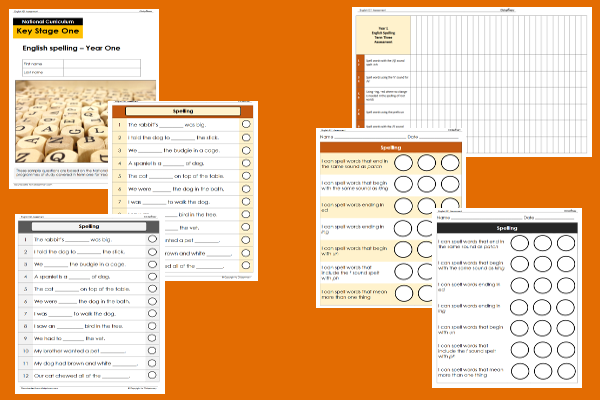This screenshot has height=400, width=600.
Task: Tick circle for question 4 on orange worksheet
Action: point(246,163)
